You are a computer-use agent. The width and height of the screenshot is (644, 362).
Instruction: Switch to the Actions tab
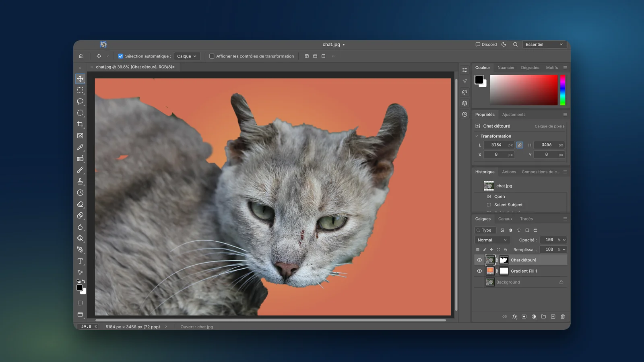[509, 172]
